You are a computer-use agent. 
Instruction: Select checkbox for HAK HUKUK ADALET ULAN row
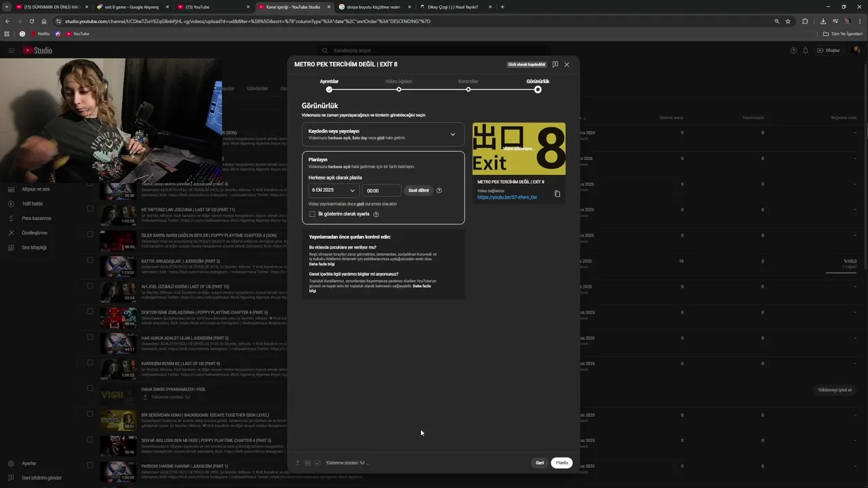click(x=90, y=337)
